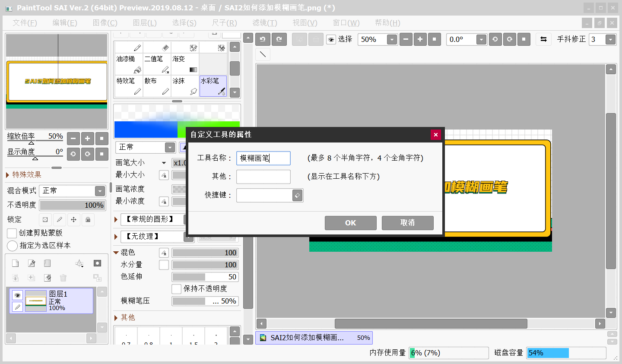Image resolution: width=622 pixels, height=364 pixels.
Task: Select the 散布 scatter brush tool
Action: 157,86
